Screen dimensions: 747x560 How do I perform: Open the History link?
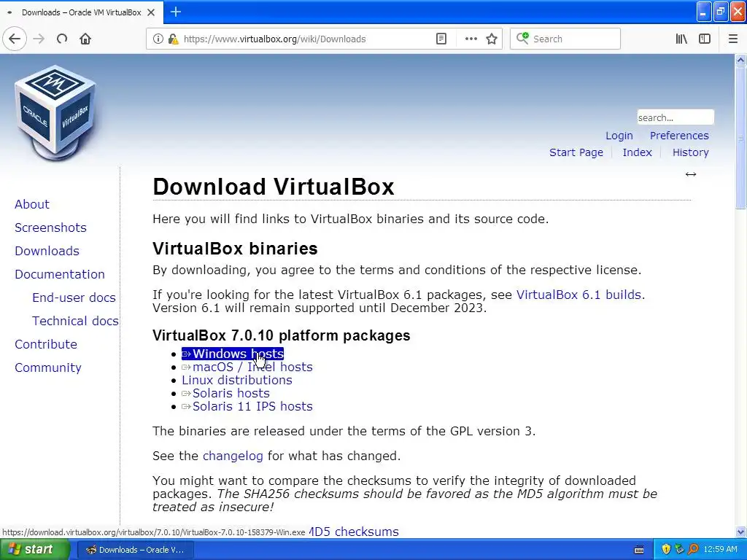[690, 152]
